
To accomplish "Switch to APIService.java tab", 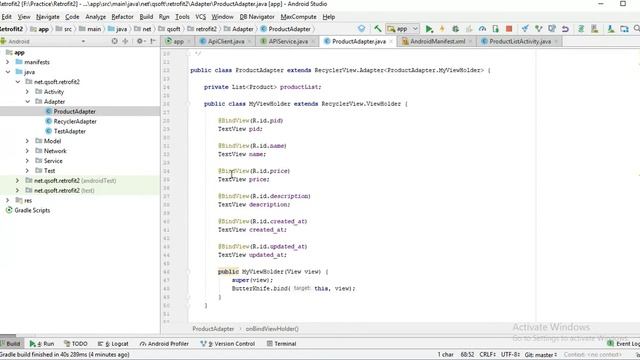I will [x=288, y=41].
